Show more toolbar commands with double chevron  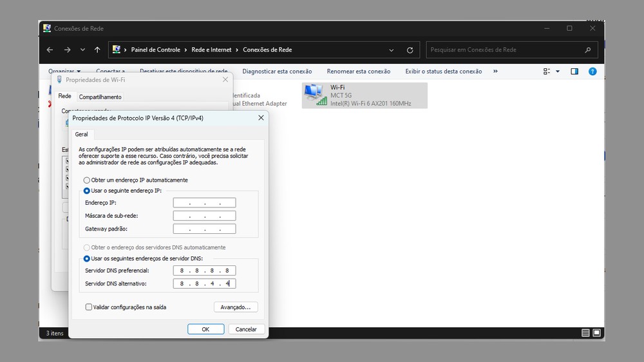click(495, 71)
